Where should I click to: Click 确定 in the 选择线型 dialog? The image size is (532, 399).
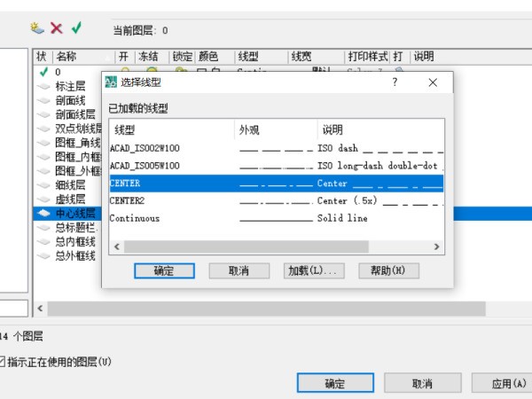[164, 270]
